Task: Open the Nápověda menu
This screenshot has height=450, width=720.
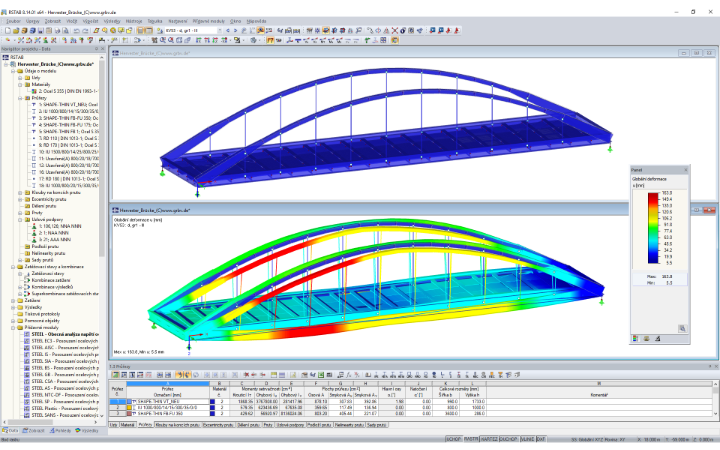Action: [256, 21]
